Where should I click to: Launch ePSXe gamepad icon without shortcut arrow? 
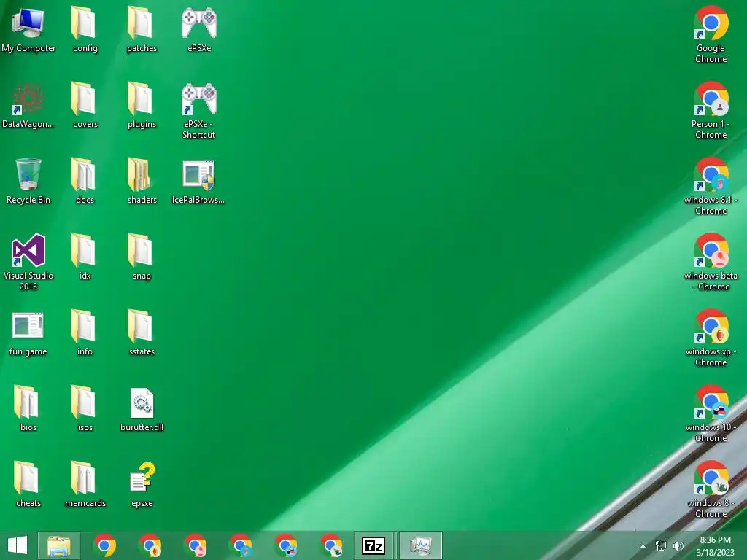point(199,29)
